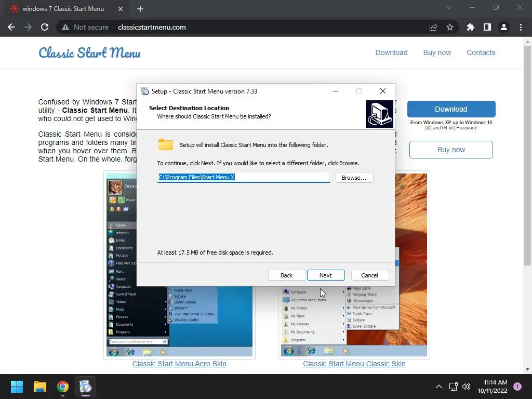Click the destination folder path field
The height and width of the screenshot is (399, 532).
click(243, 177)
